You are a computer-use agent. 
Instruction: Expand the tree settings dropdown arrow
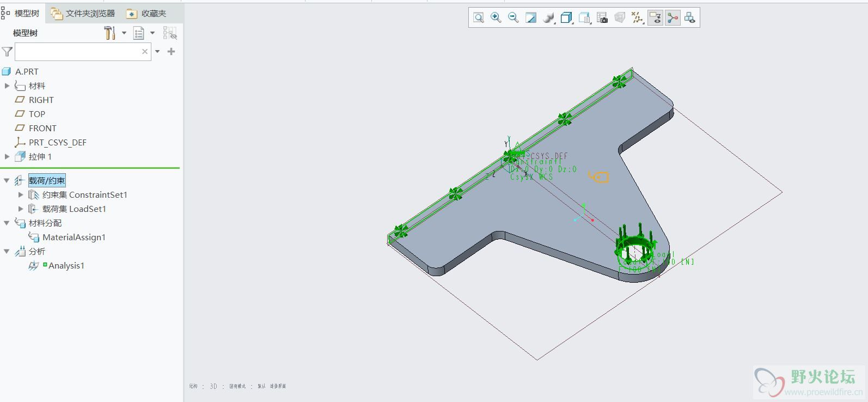pyautogui.click(x=124, y=33)
